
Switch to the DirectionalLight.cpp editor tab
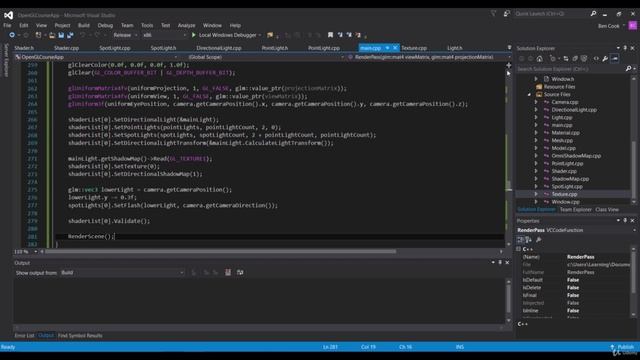click(x=219, y=48)
